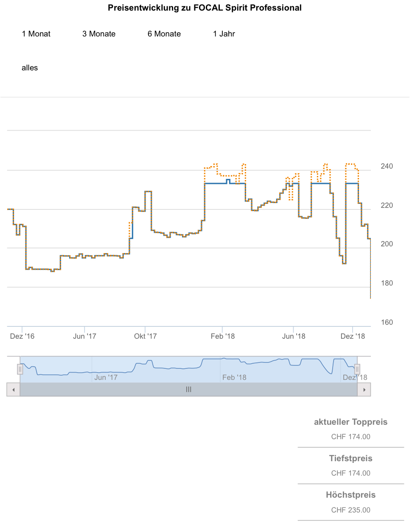Click the Jun '18 axis label

click(x=294, y=336)
